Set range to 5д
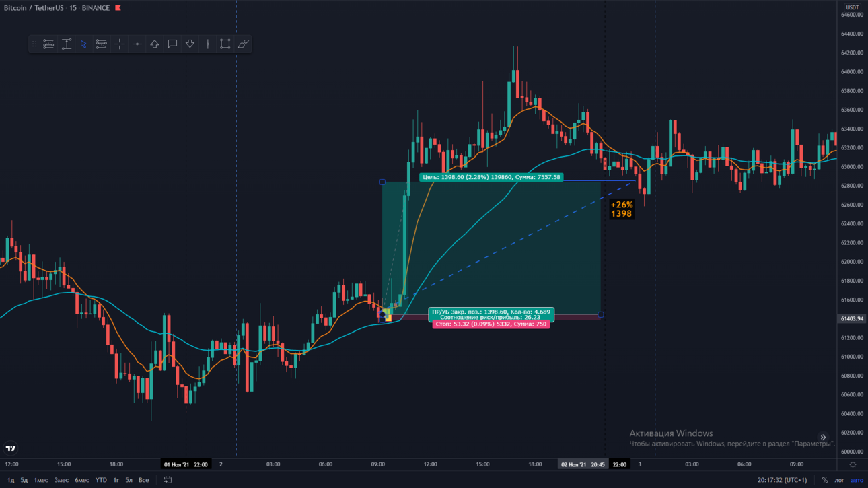Image resolution: width=868 pixels, height=488 pixels. (x=24, y=480)
